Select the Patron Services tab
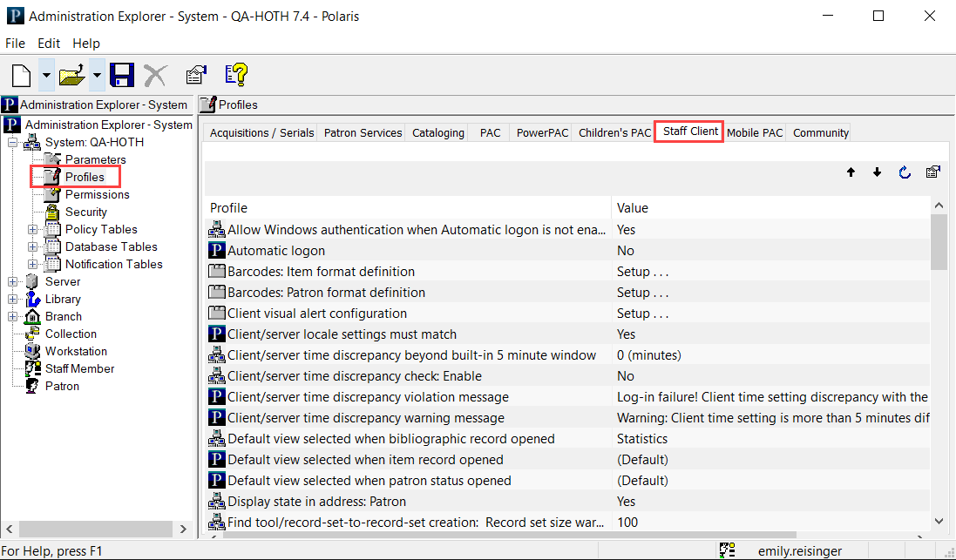The width and height of the screenshot is (956, 560). coord(363,133)
